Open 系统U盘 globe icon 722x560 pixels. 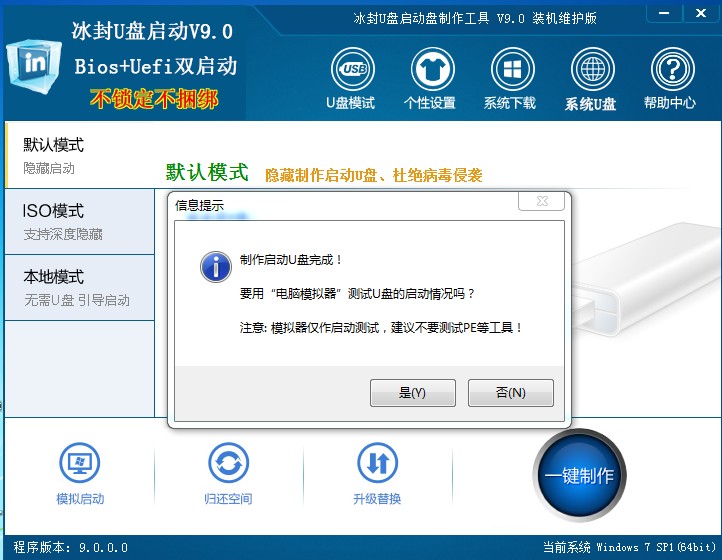pos(592,69)
